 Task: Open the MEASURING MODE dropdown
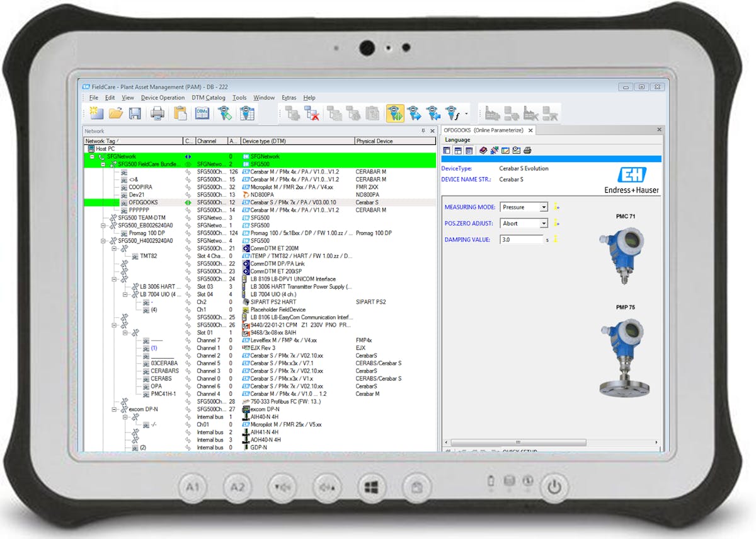pyautogui.click(x=543, y=207)
